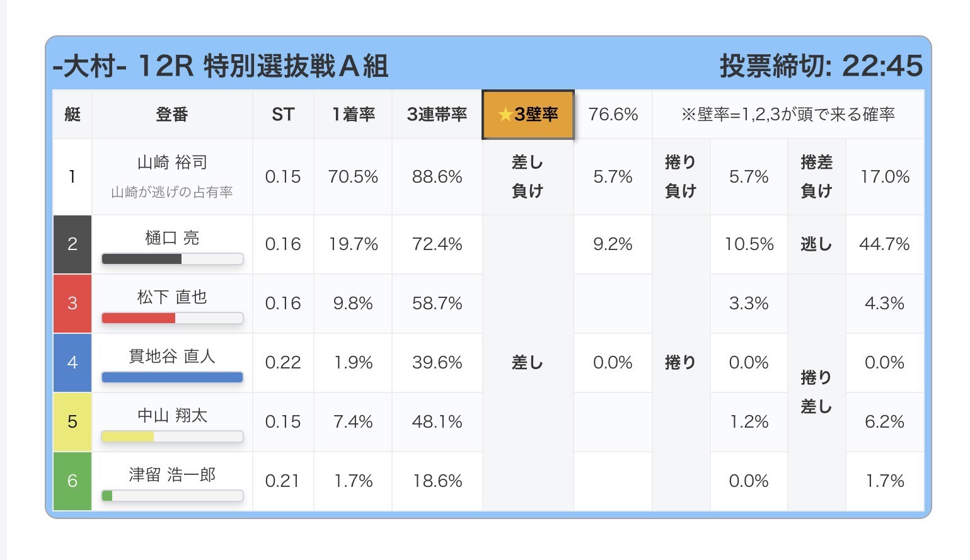Click the 3連帯率 column header
Screen dimensions: 970x560
437,114
